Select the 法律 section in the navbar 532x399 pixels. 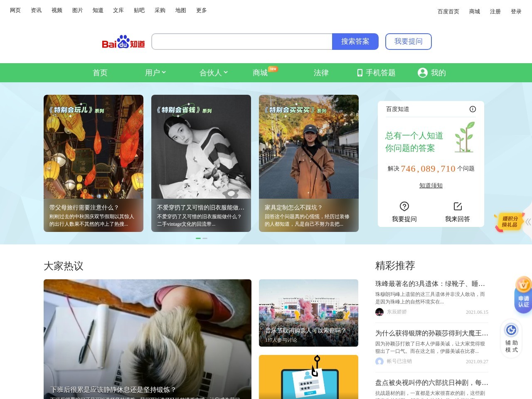tap(321, 72)
